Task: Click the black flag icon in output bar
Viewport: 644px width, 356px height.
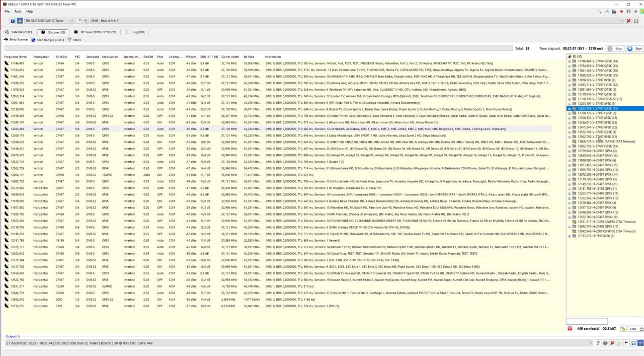Action: [626, 343]
